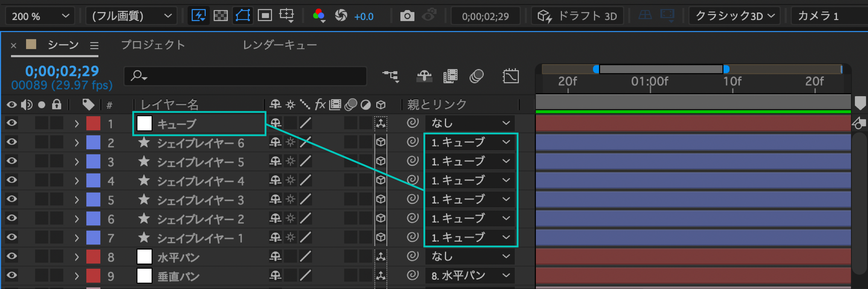The height and width of the screenshot is (289, 868).
Task: Click pick whip on シェイプレイヤー 6 row
Action: click(x=412, y=142)
